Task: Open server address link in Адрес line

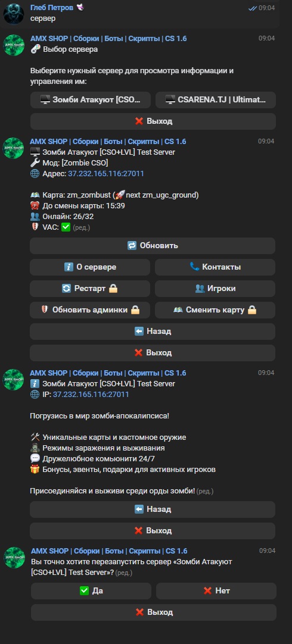Action: 106,174
